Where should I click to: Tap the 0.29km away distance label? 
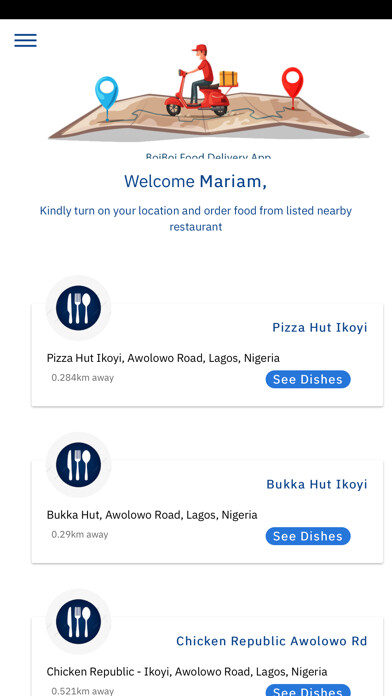click(80, 534)
